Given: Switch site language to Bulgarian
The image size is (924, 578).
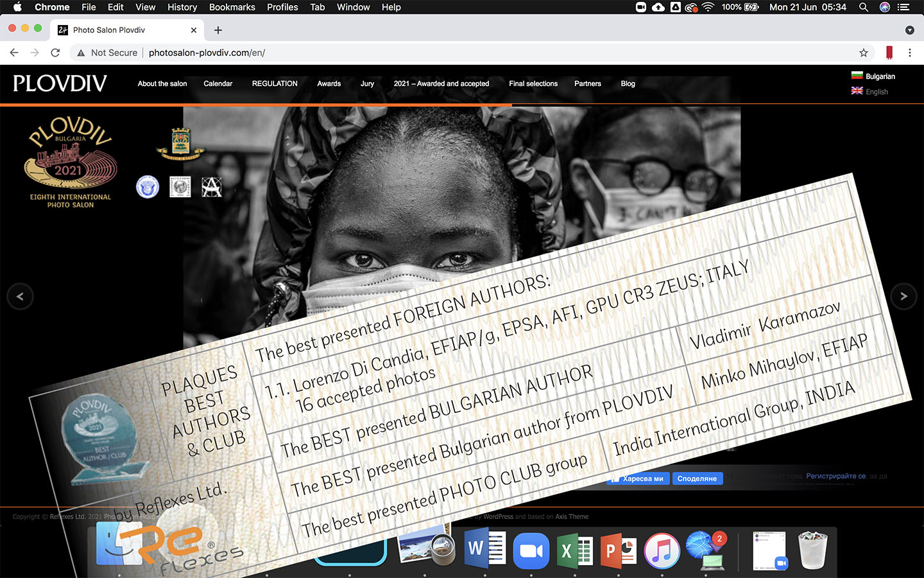Looking at the screenshot, I should (873, 76).
